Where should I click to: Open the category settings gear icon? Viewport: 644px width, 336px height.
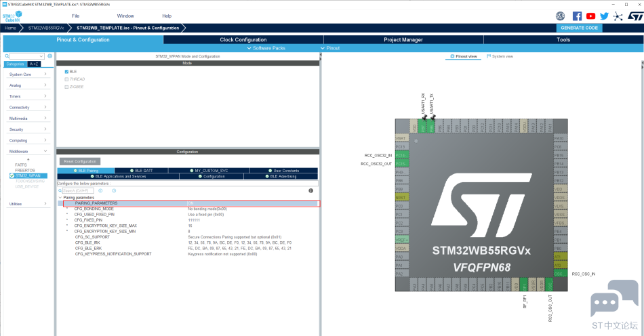click(50, 56)
